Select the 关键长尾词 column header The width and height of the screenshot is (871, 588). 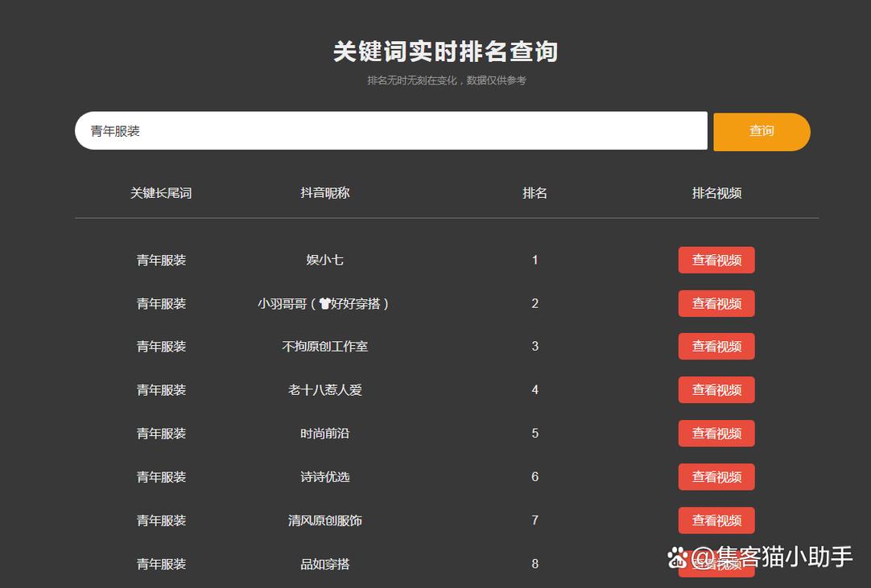point(161,193)
